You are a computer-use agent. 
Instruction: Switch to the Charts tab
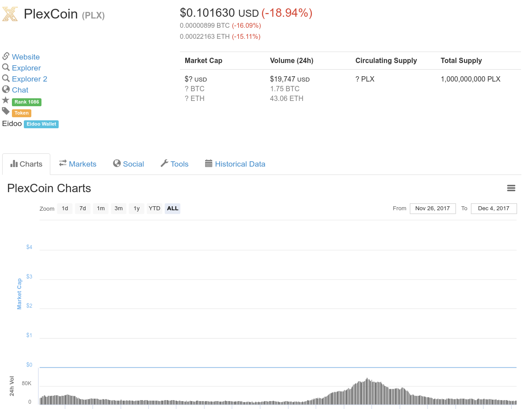point(26,164)
